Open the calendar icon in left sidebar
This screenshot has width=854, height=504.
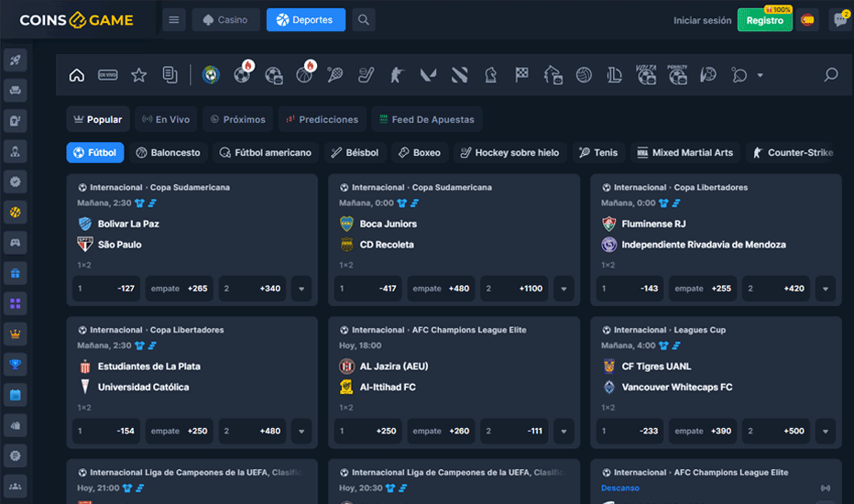pos(16,394)
